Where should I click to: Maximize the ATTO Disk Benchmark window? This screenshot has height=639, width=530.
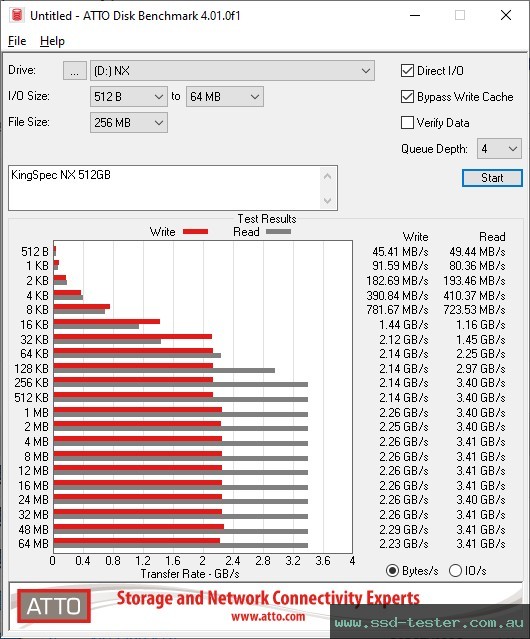pos(460,15)
